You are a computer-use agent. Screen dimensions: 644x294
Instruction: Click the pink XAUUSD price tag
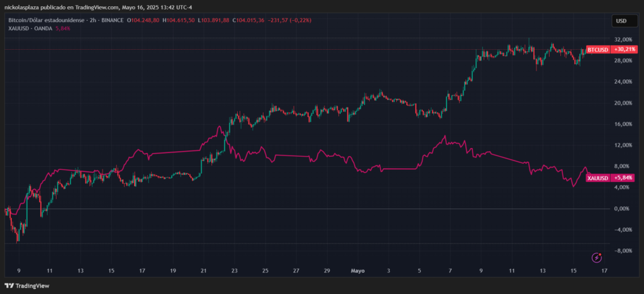point(597,178)
